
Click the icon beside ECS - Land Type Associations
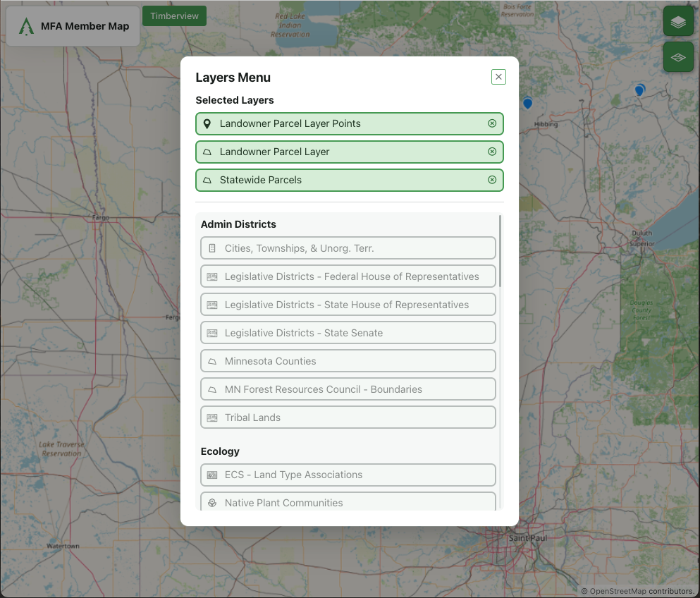pos(212,475)
